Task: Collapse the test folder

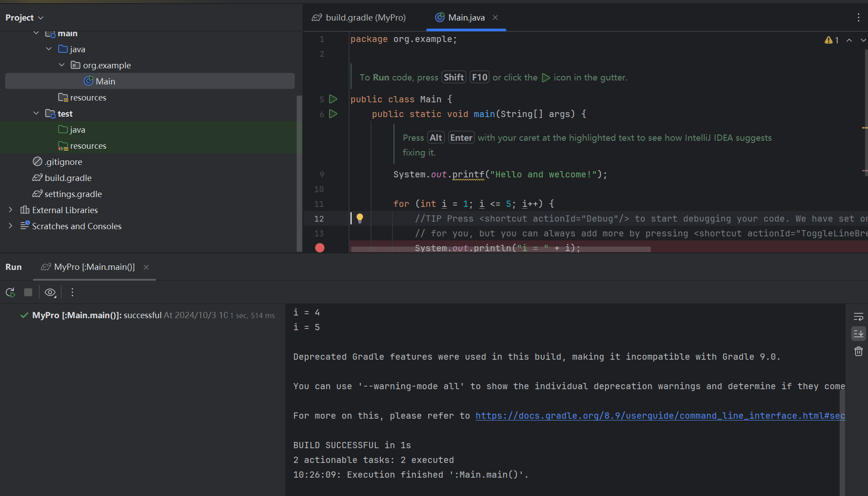Action: click(x=36, y=113)
